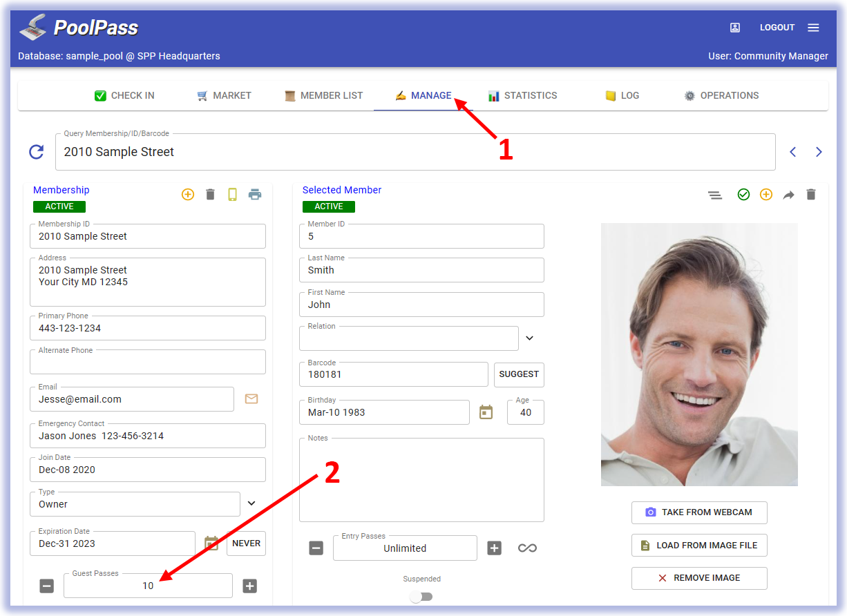Click the Emergency Contact field
847x616 pixels.
[x=148, y=436]
